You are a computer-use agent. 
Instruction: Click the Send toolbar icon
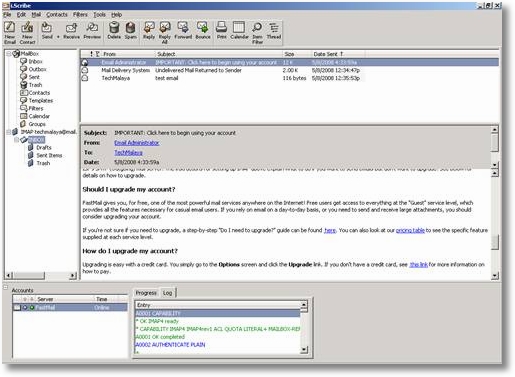47,31
